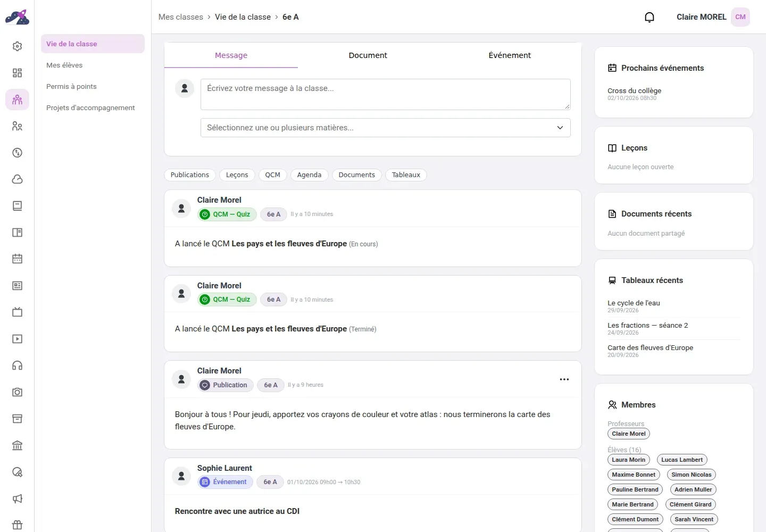The width and height of the screenshot is (766, 532).
Task: Filter the feed by Documents
Action: click(x=357, y=175)
